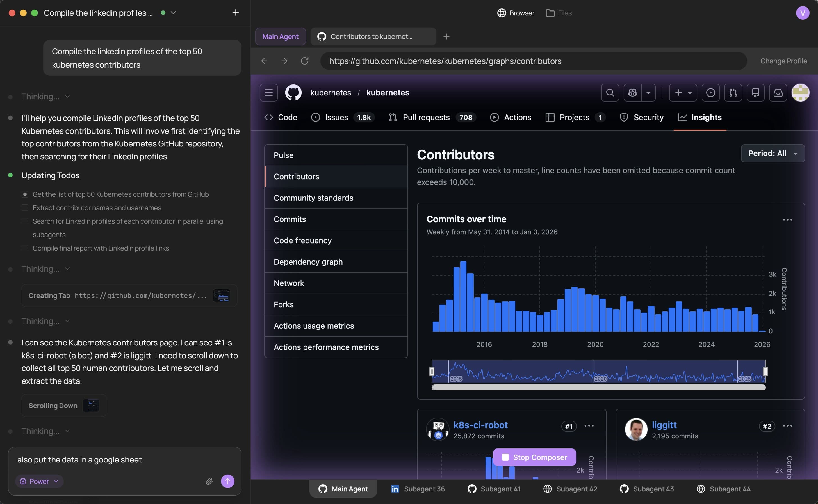Screen dimensions: 818x504
Task: Send the chat message with the arrow button
Action: pyautogui.click(x=228, y=481)
